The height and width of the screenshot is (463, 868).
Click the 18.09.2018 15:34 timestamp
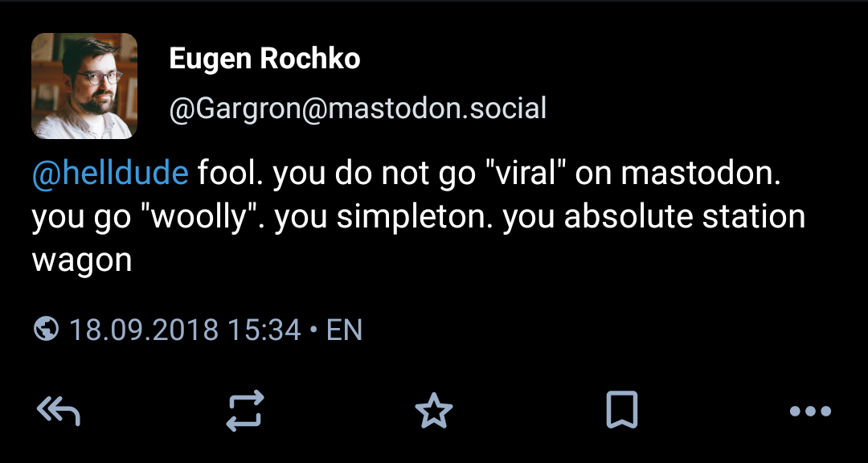pyautogui.click(x=184, y=330)
